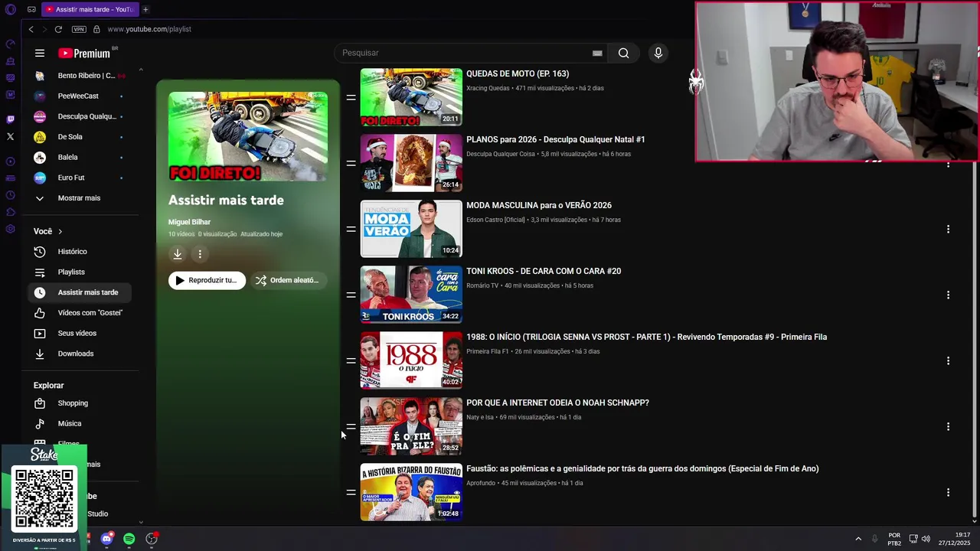Open Bento Ribeiro subscription channel
The width and height of the screenshot is (980, 551).
pyautogui.click(x=79, y=76)
